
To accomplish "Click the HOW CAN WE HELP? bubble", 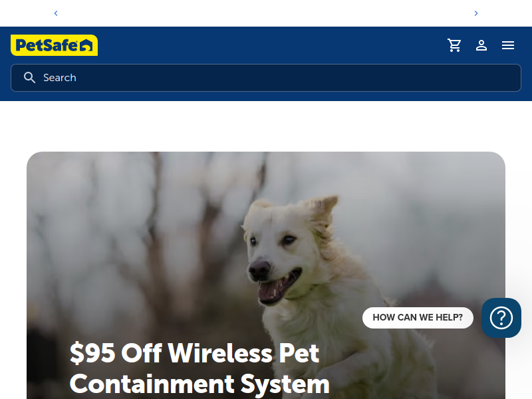I will [418, 318].
